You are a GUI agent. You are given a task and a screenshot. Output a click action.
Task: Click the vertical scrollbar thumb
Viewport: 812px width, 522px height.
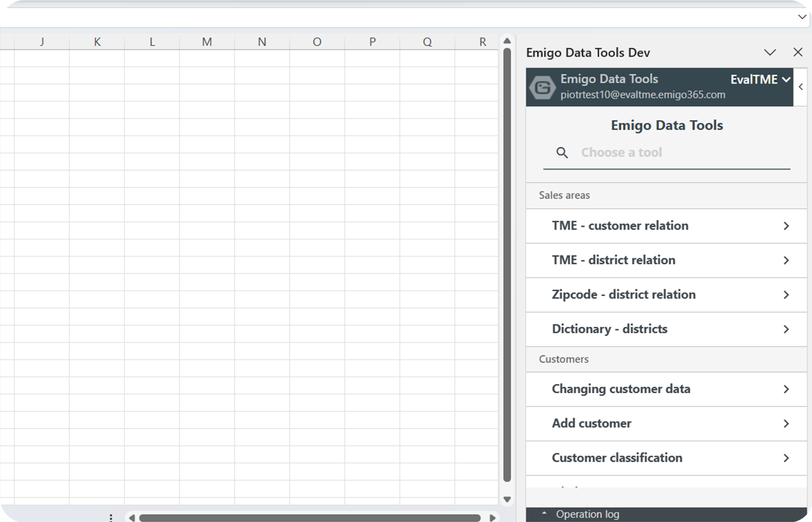coord(507,265)
